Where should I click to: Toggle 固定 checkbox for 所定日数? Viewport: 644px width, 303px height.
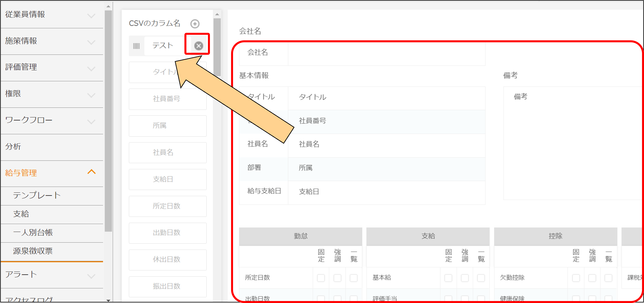[321, 278]
